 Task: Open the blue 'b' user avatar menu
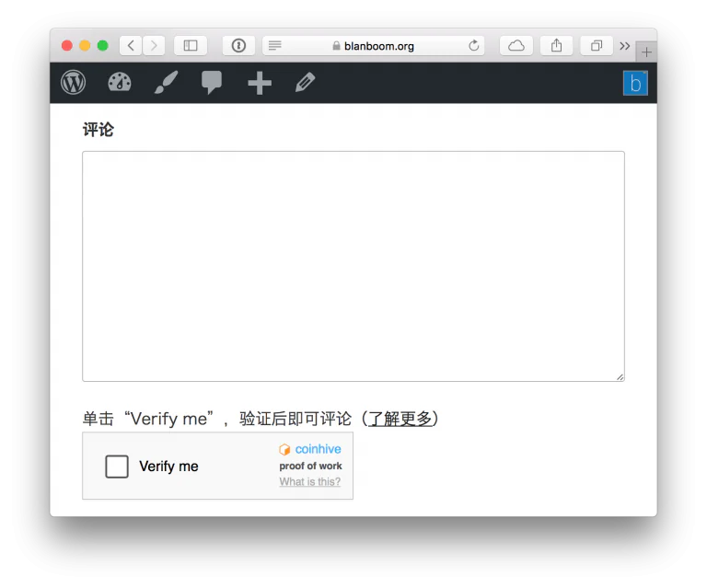tap(635, 84)
